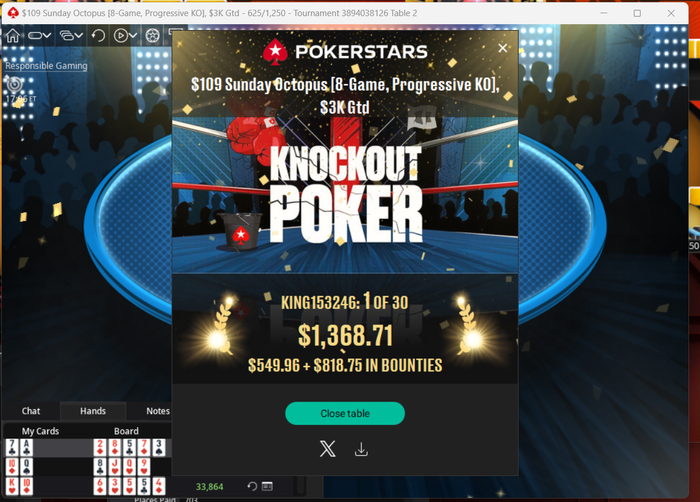Share the result on X

point(327,449)
